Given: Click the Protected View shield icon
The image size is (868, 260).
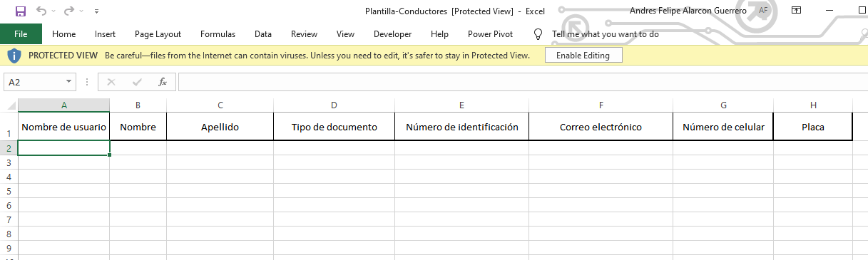Looking at the screenshot, I should [14, 55].
